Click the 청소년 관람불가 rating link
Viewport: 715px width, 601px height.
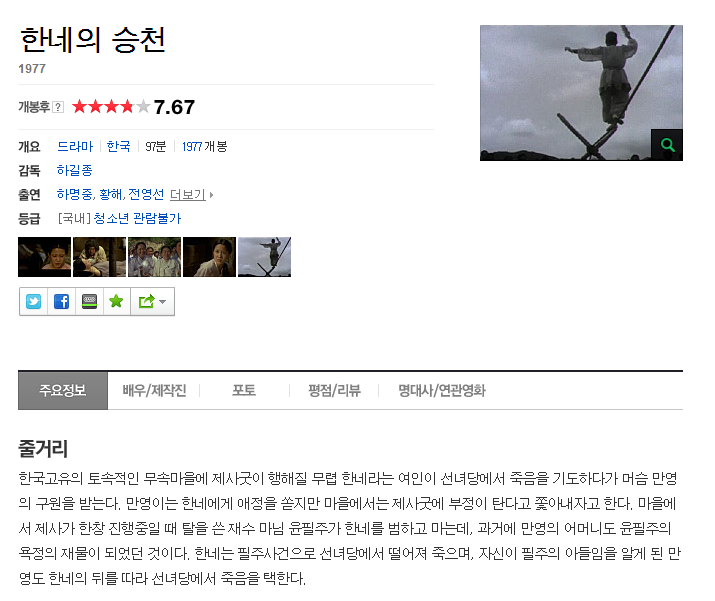pos(137,218)
